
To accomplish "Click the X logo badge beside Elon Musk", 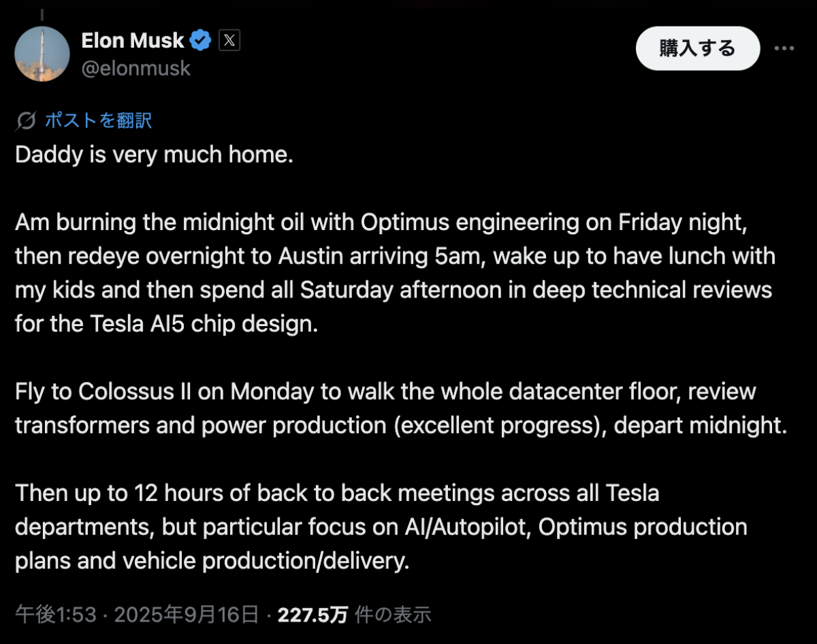I will coord(229,39).
